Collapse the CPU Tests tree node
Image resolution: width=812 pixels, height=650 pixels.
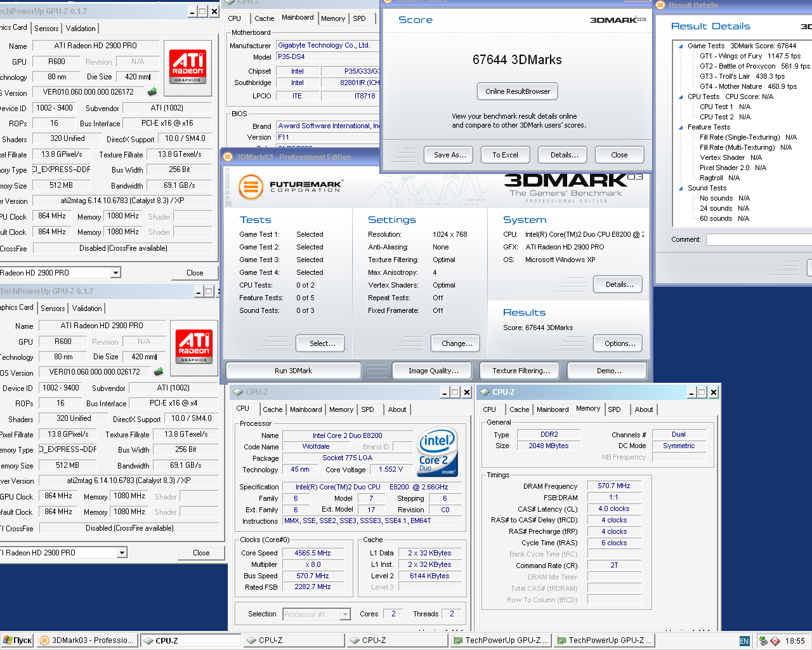(x=681, y=96)
